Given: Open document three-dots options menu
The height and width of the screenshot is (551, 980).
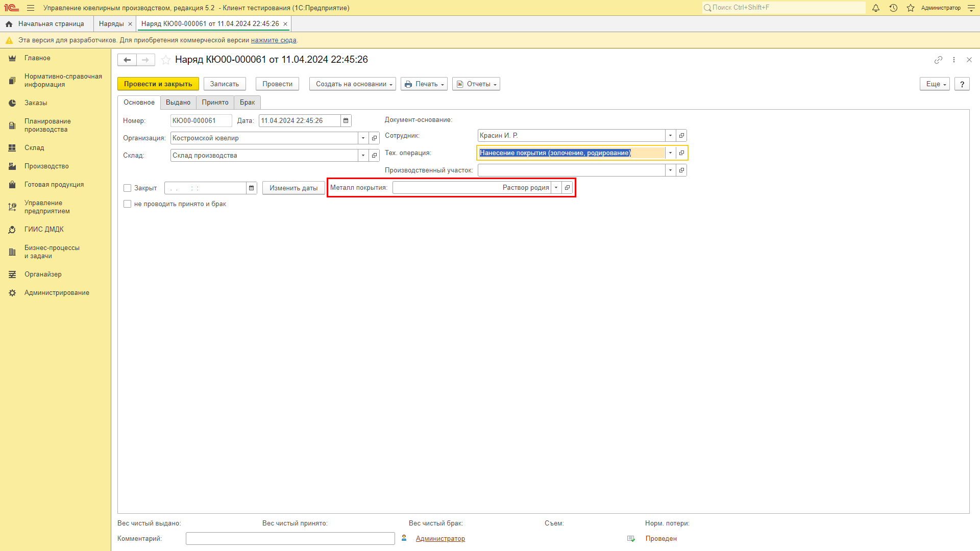Looking at the screenshot, I should pyautogui.click(x=954, y=60).
